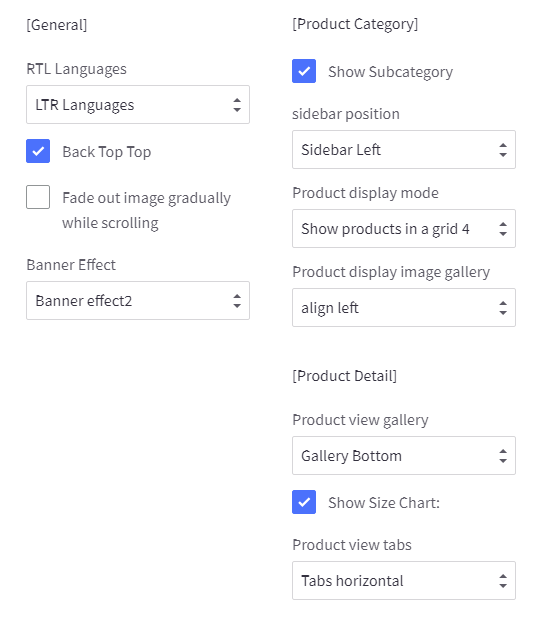Screen dimensions: 553x626
Task: Click the arrows icon on Tabs horizontal select
Action: [x=503, y=581]
